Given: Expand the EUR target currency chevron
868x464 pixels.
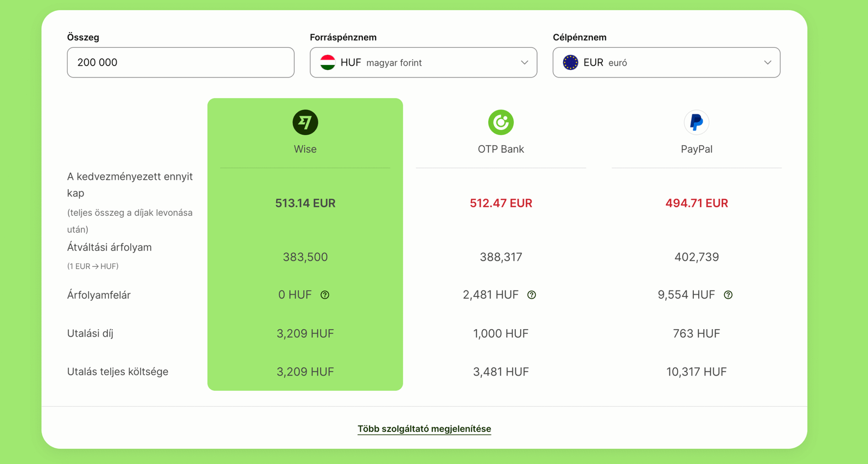Looking at the screenshot, I should 767,62.
